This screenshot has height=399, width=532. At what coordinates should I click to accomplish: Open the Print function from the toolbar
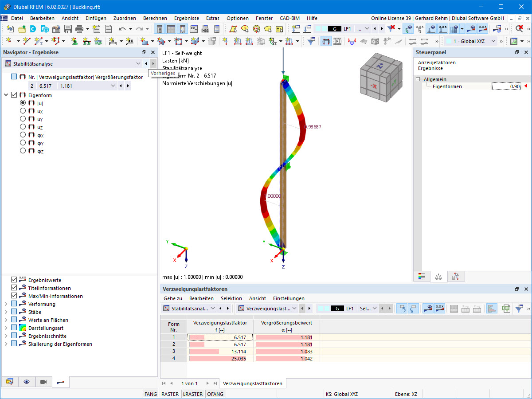80,28
